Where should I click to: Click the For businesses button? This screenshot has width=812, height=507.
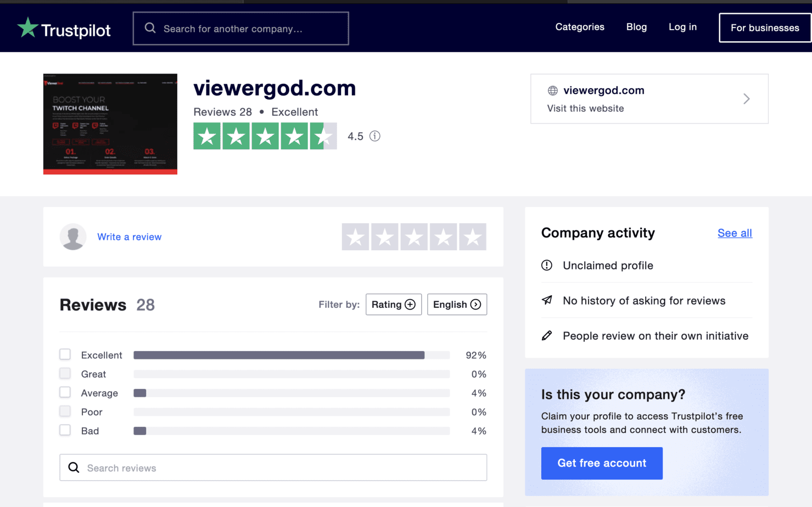[x=765, y=27]
